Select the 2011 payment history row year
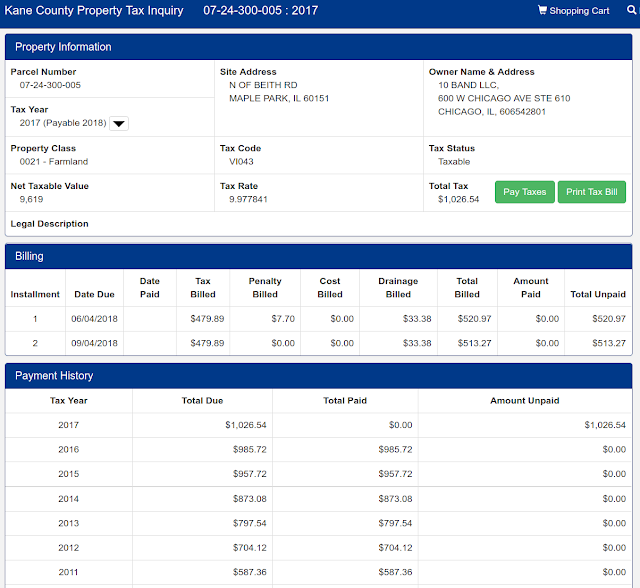640x588 pixels. (69, 572)
